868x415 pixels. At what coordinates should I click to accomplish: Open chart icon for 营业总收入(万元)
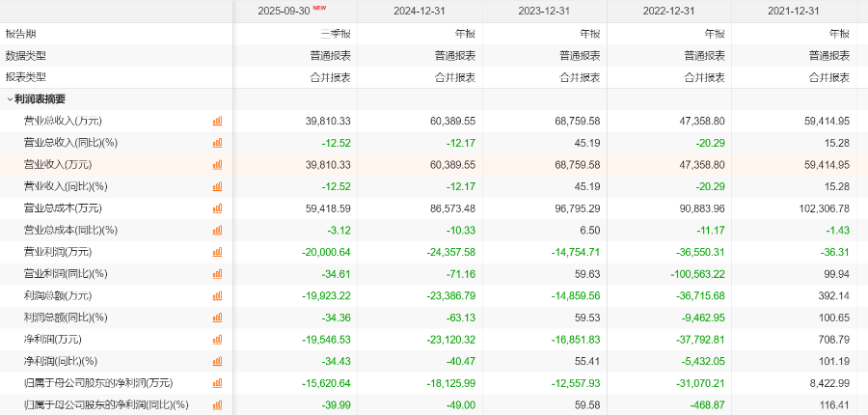[x=217, y=121]
